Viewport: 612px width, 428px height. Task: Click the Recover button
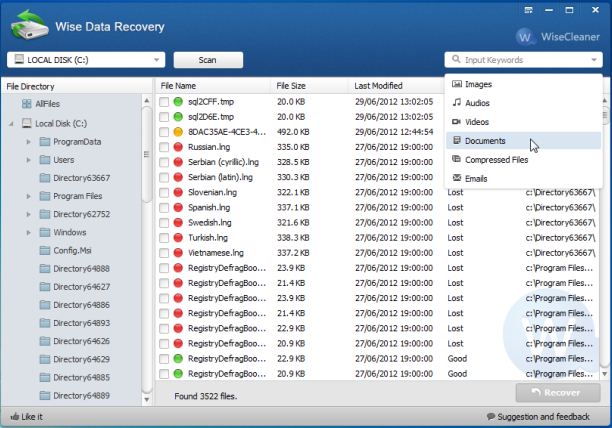click(558, 392)
